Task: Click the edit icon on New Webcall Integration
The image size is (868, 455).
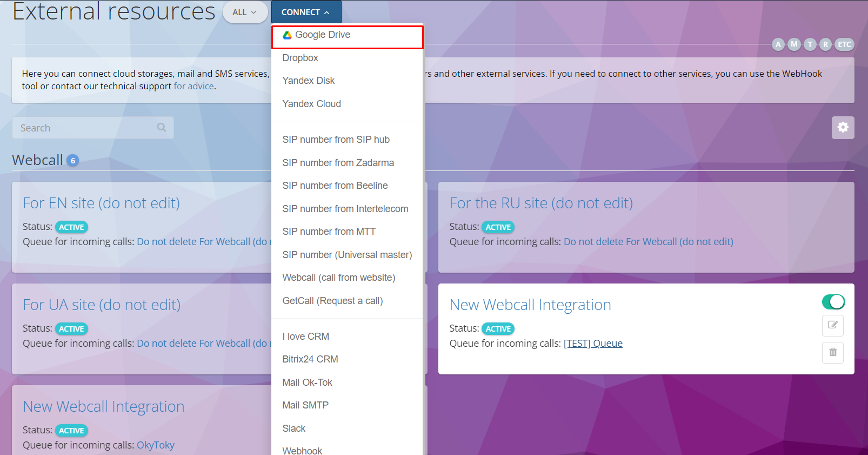Action: tap(832, 325)
